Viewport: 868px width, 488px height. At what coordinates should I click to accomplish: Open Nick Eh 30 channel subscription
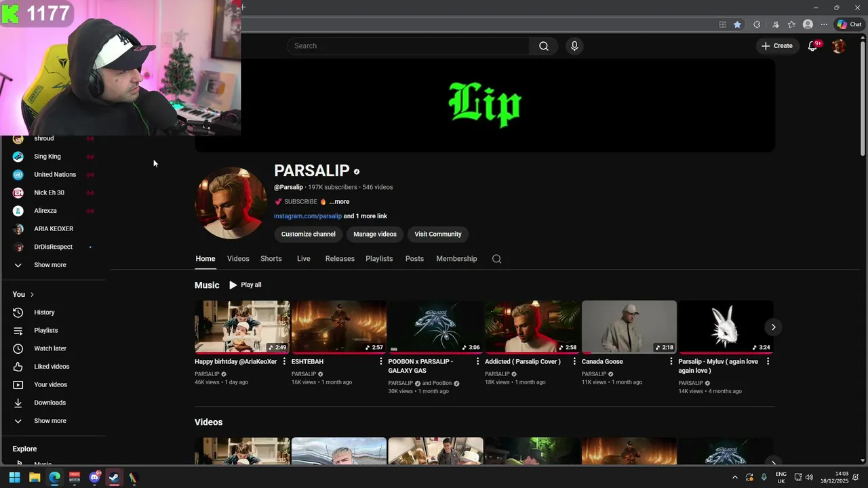tap(54, 192)
